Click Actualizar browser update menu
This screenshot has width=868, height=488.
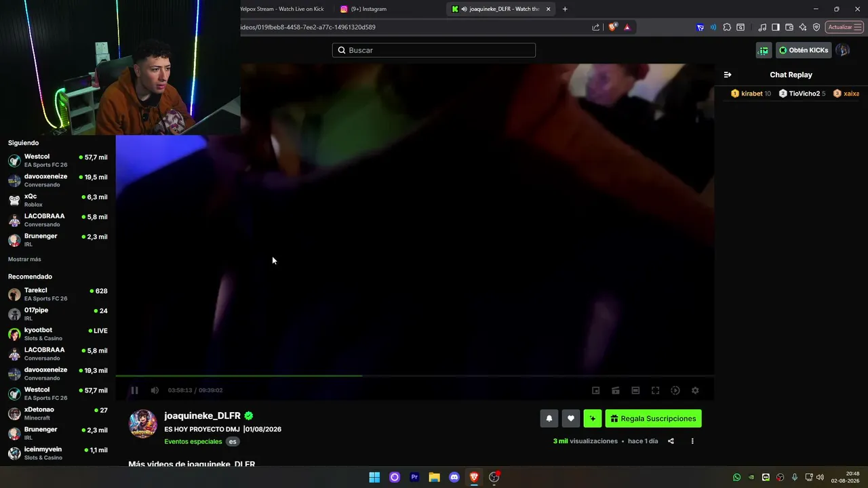tap(845, 27)
